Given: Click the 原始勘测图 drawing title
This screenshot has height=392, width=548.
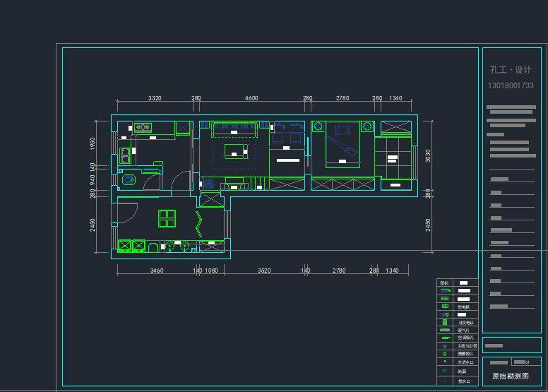Looking at the screenshot, I should (511, 376).
